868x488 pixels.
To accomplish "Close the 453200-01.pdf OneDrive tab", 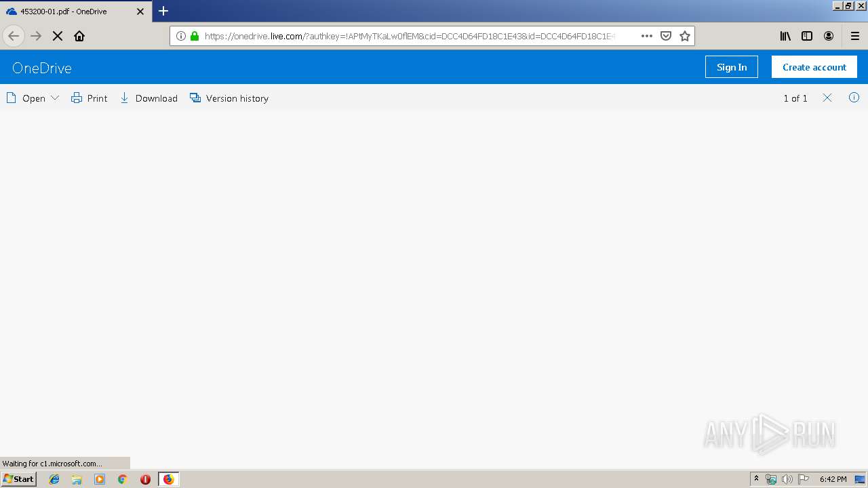I will [x=140, y=12].
